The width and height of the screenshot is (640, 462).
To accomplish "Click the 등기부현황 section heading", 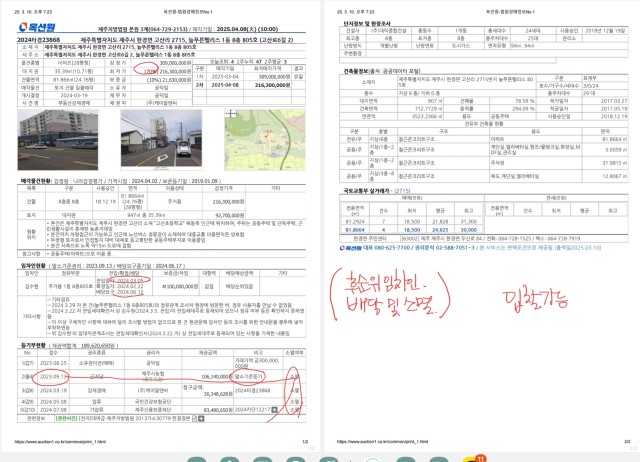I will point(33,345).
